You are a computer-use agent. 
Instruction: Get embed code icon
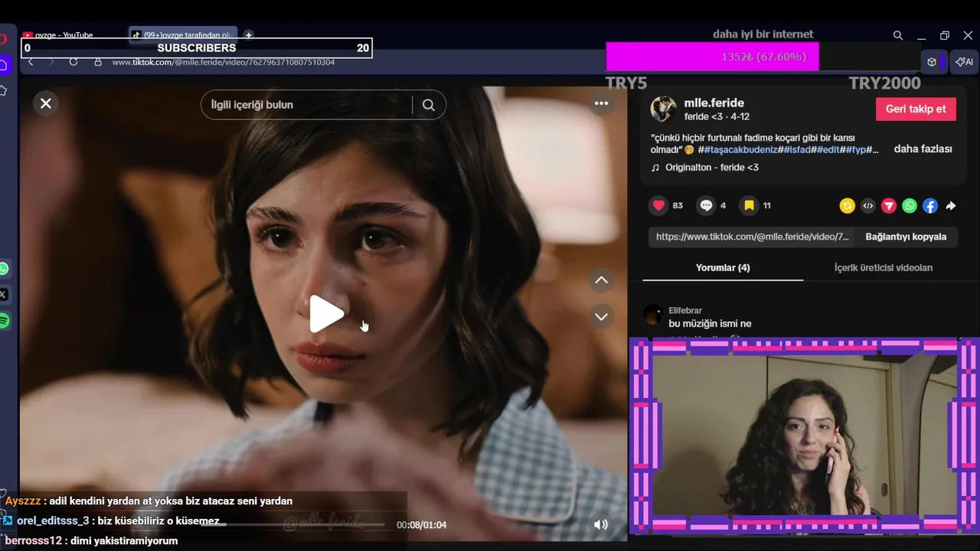point(867,206)
